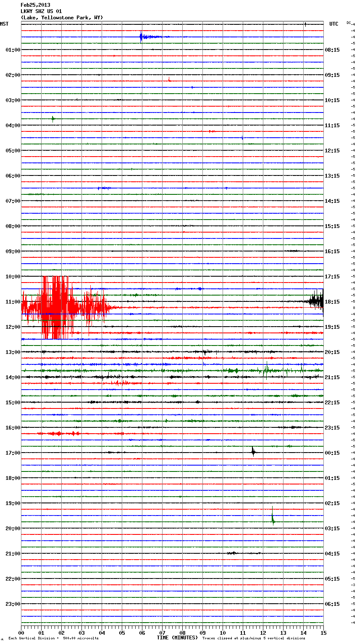Click the large clipped red seismic event
357x644 pixels.
tap(65, 308)
